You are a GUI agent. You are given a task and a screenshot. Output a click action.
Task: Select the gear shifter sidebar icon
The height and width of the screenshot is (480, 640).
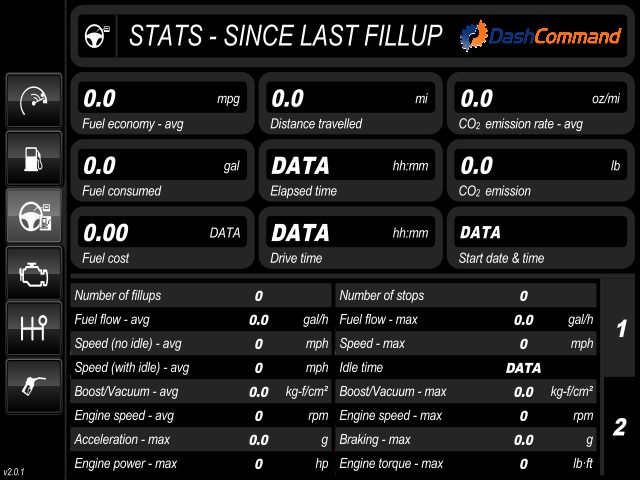(x=34, y=329)
